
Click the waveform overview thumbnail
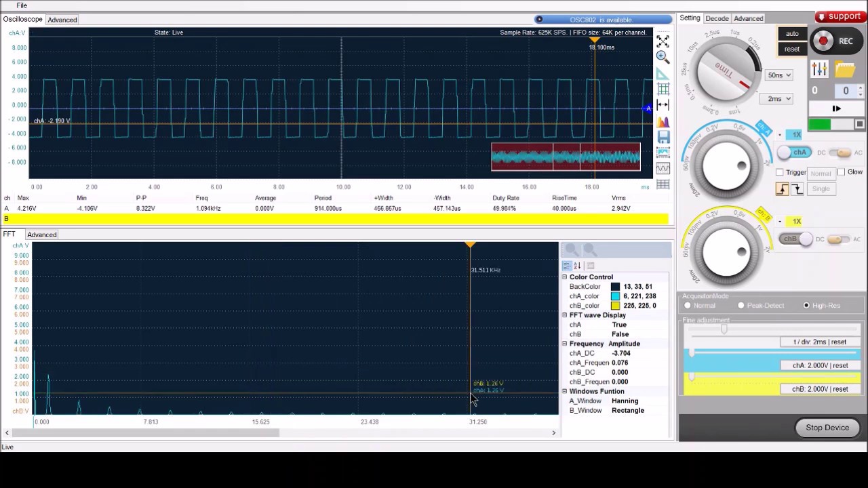566,157
